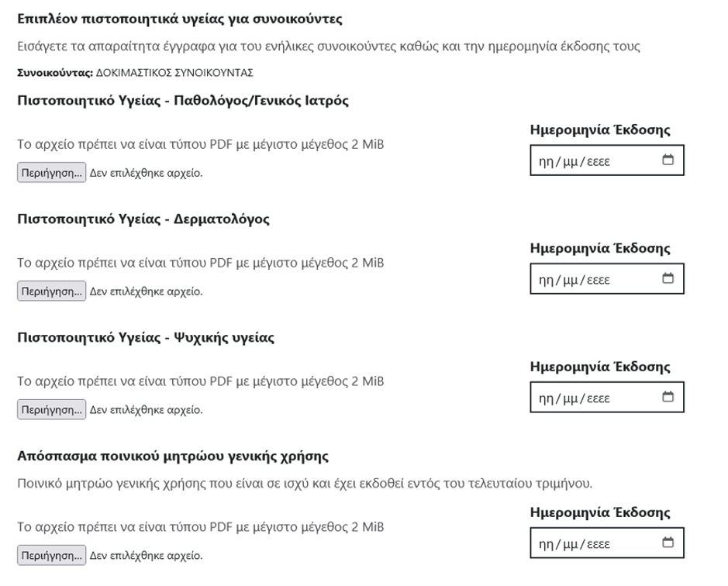This screenshot has height=586, width=728.
Task: Select year segment of Ψυχικής υγείας issue date
Action: 599,398
